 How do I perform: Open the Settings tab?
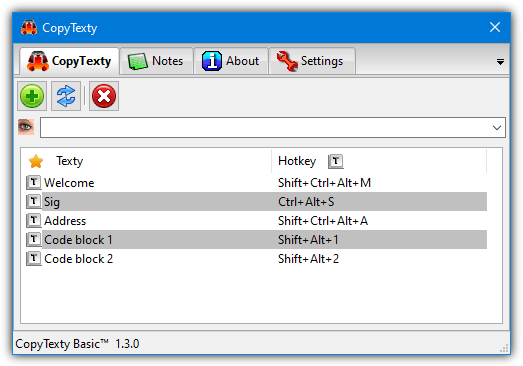pyautogui.click(x=312, y=61)
